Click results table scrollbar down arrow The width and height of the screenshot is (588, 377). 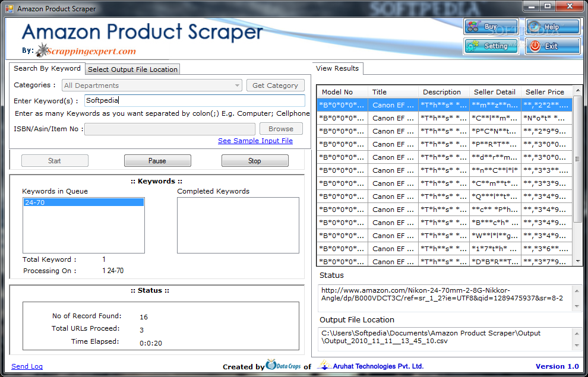[577, 261]
